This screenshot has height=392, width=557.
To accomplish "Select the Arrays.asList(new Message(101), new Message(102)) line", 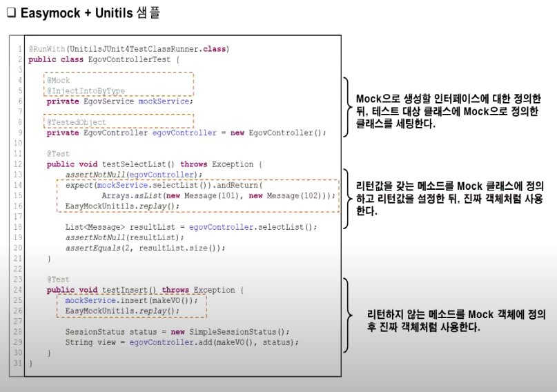I will [219, 195].
